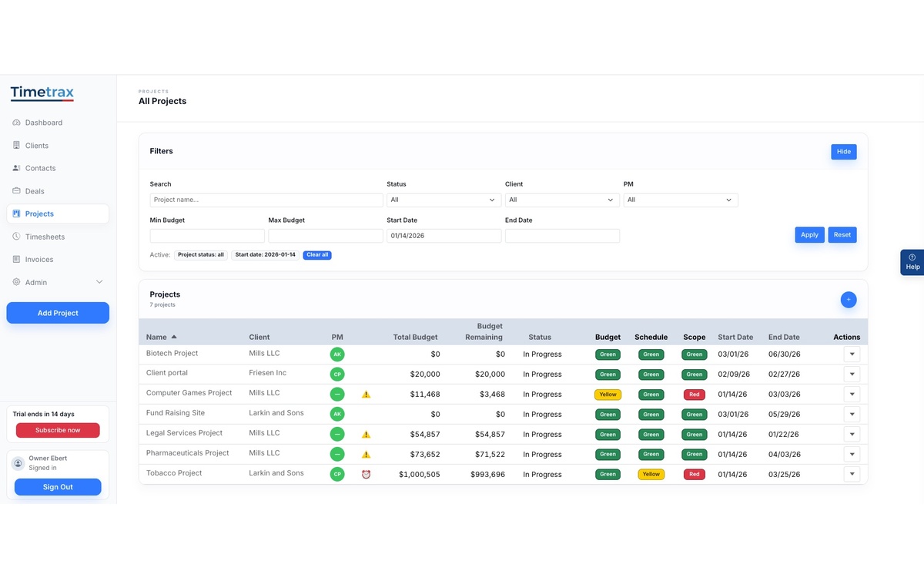
Task: Open the Contacts section
Action: [37, 168]
